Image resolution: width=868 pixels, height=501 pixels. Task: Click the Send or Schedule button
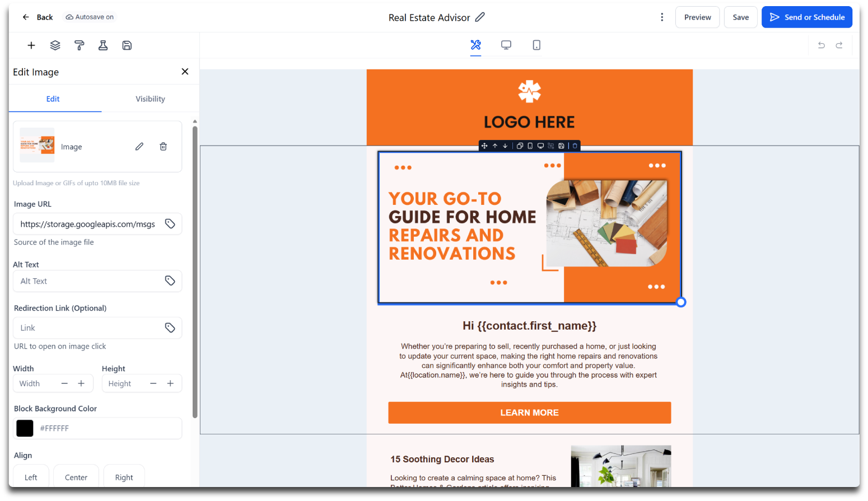[x=806, y=17]
